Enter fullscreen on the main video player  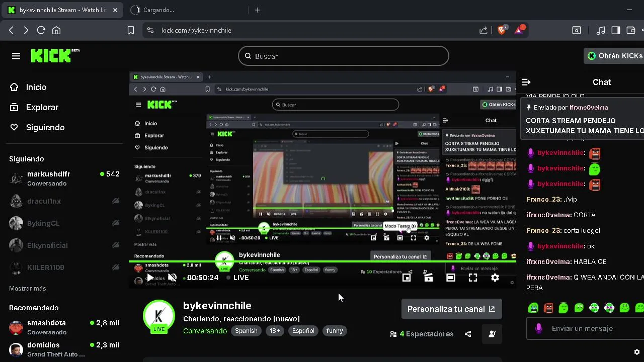point(473,278)
